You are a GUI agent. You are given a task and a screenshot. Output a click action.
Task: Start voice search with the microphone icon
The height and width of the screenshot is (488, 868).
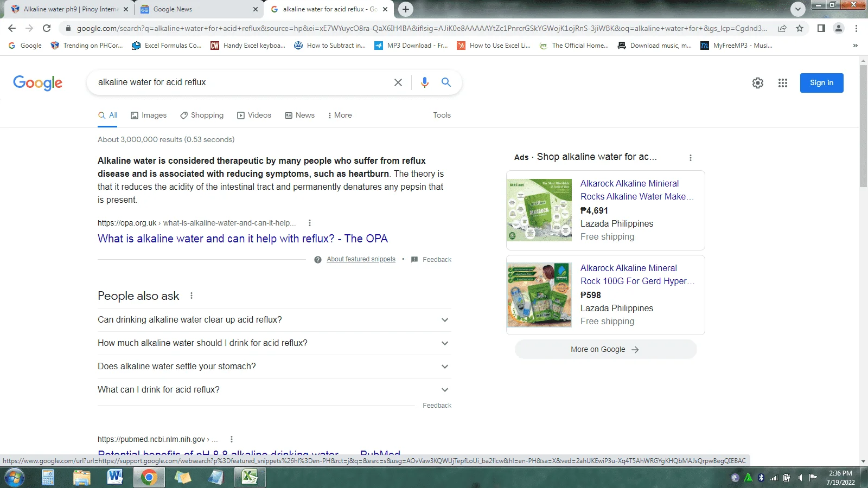(425, 82)
